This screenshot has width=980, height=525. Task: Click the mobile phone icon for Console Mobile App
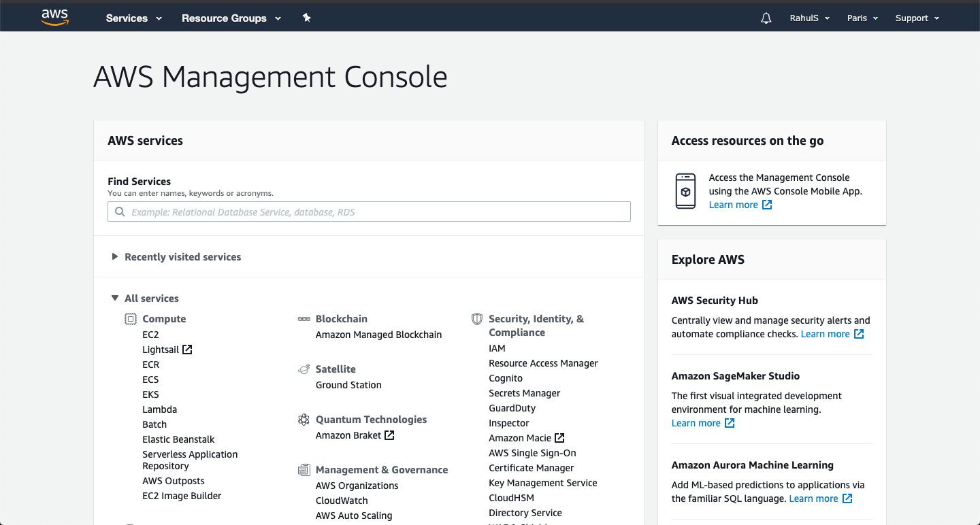point(685,191)
